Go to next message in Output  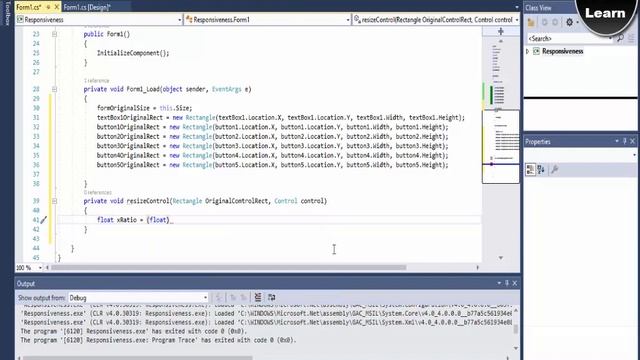(x=244, y=298)
